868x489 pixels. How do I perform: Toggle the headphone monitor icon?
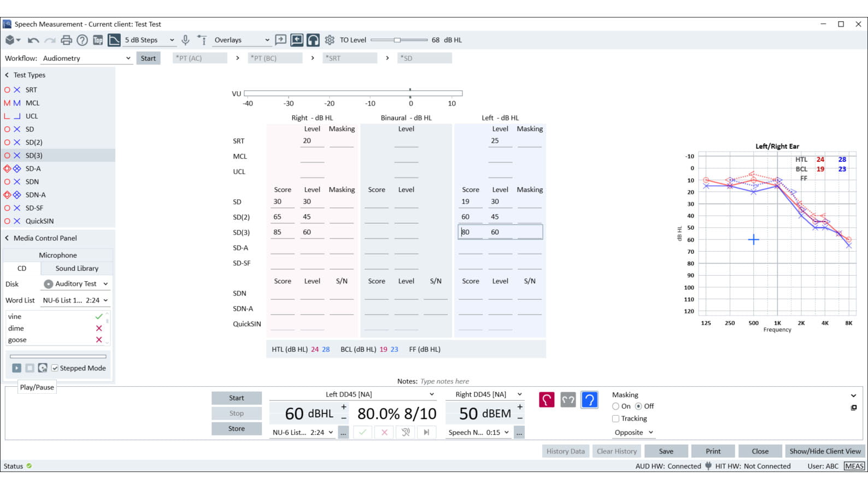tap(313, 40)
